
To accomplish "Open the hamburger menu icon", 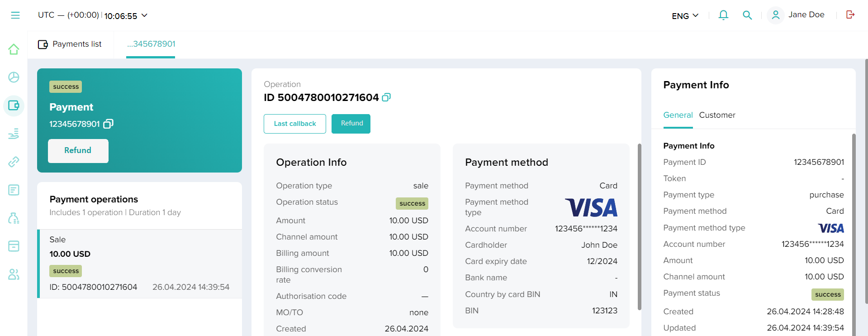I will 15,15.
